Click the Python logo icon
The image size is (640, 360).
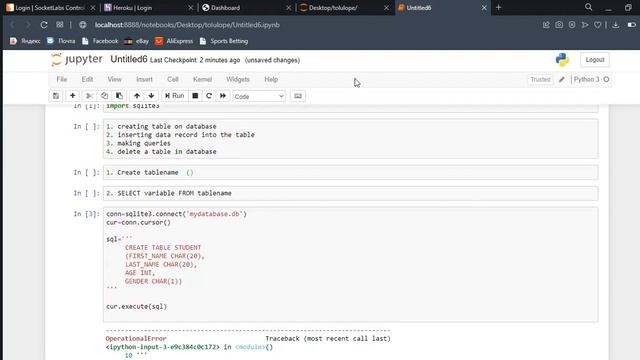pyautogui.click(x=562, y=60)
